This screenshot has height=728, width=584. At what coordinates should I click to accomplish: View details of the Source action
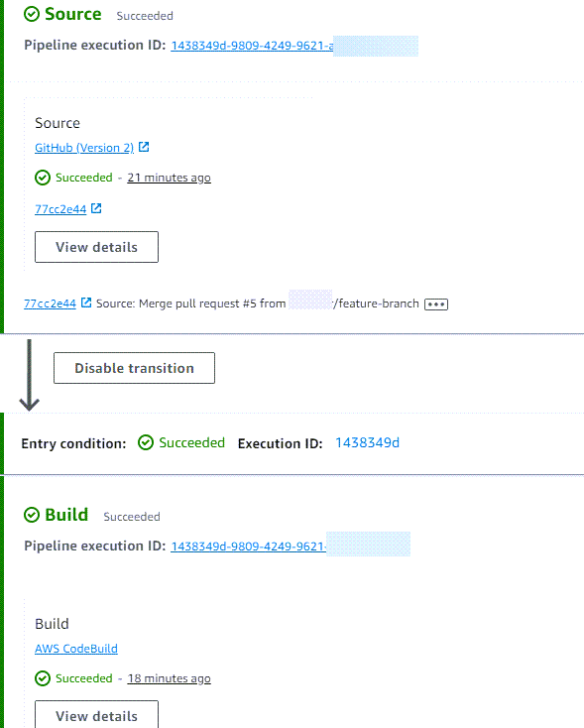click(96, 247)
